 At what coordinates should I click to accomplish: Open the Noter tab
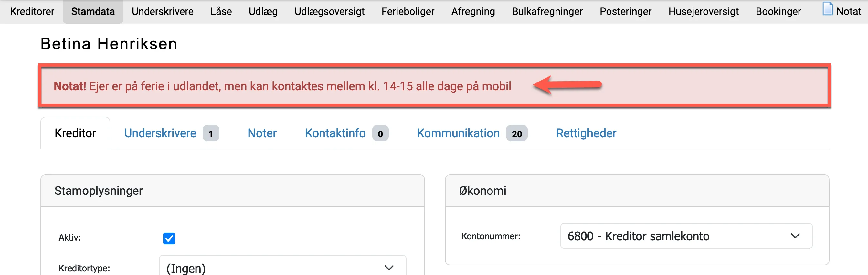(262, 133)
